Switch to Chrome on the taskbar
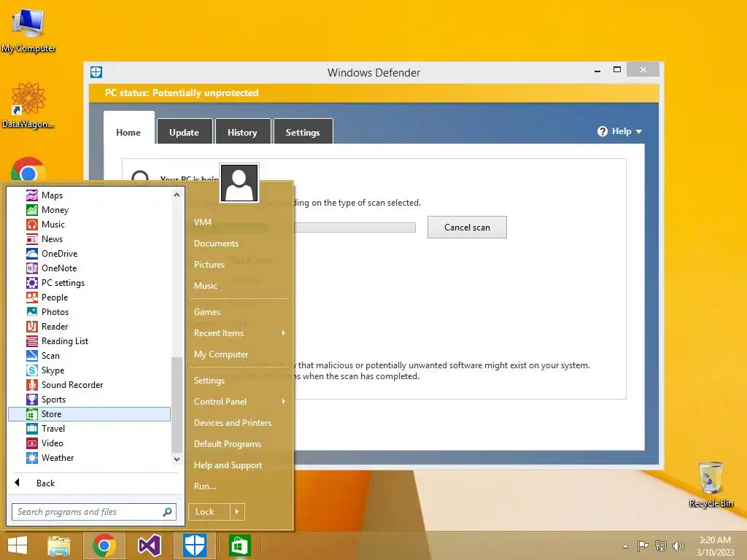Screen dimensions: 747x560 tap(104, 545)
